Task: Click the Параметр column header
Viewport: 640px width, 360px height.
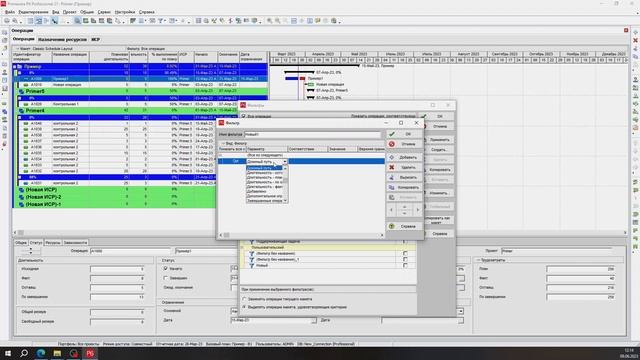Action: click(267, 149)
